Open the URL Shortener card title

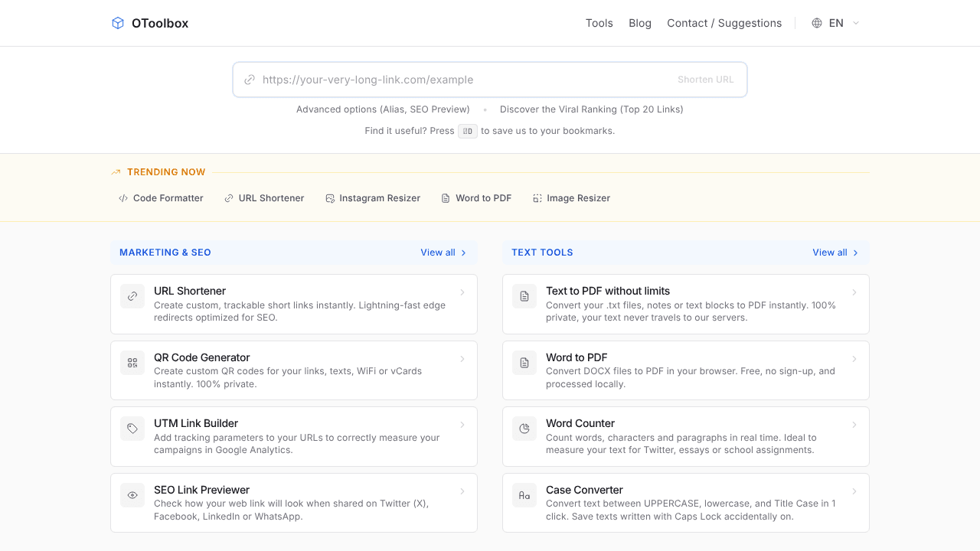(190, 291)
